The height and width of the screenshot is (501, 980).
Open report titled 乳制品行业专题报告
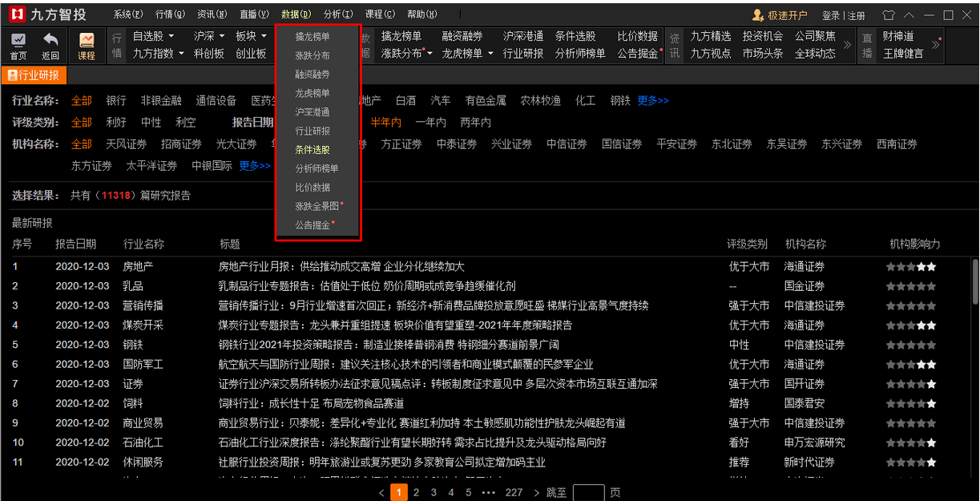point(367,286)
